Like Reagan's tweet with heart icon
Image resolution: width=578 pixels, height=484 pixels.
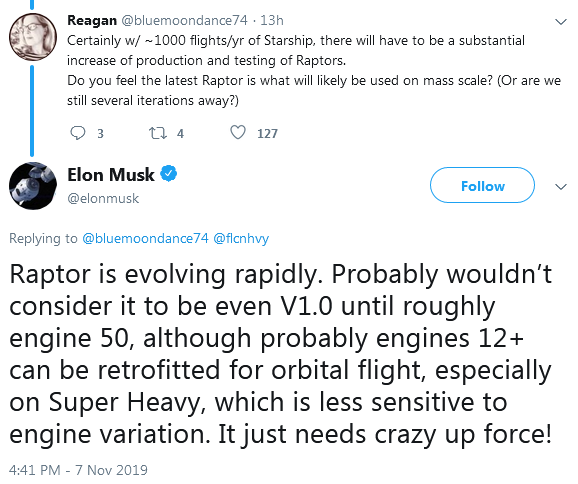pos(238,133)
